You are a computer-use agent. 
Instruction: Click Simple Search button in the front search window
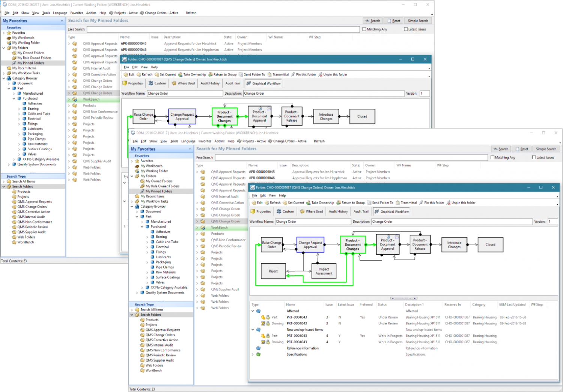click(x=546, y=149)
